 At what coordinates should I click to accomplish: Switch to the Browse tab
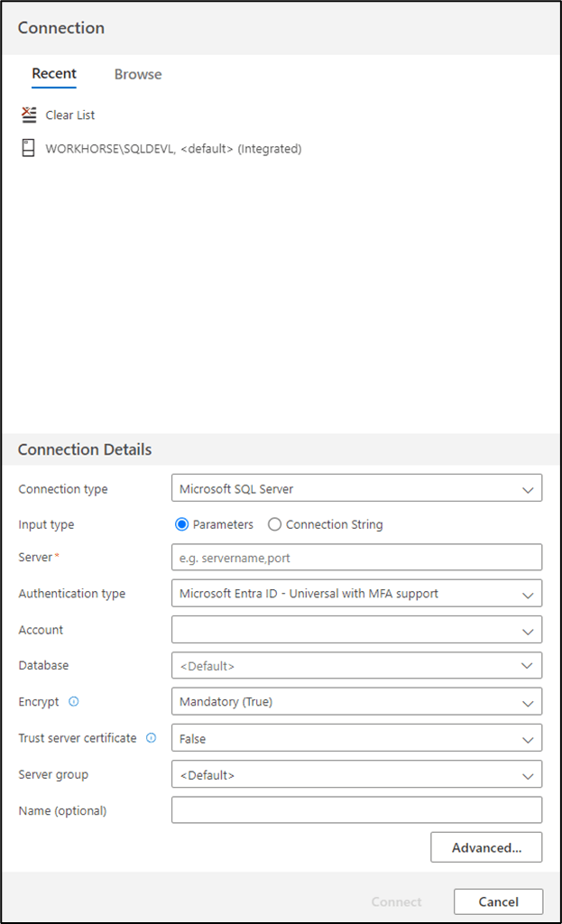(138, 75)
